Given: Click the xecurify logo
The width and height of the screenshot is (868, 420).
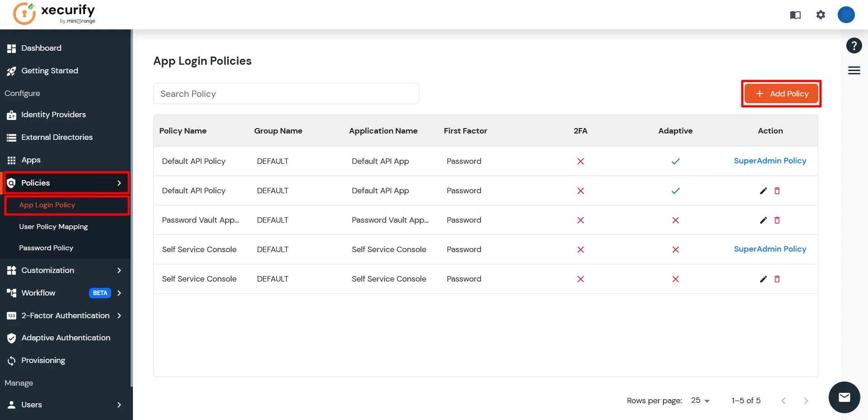Looking at the screenshot, I should (54, 14).
